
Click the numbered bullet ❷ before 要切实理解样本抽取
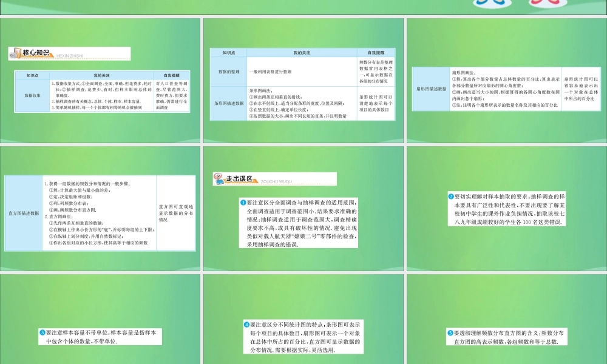point(451,197)
